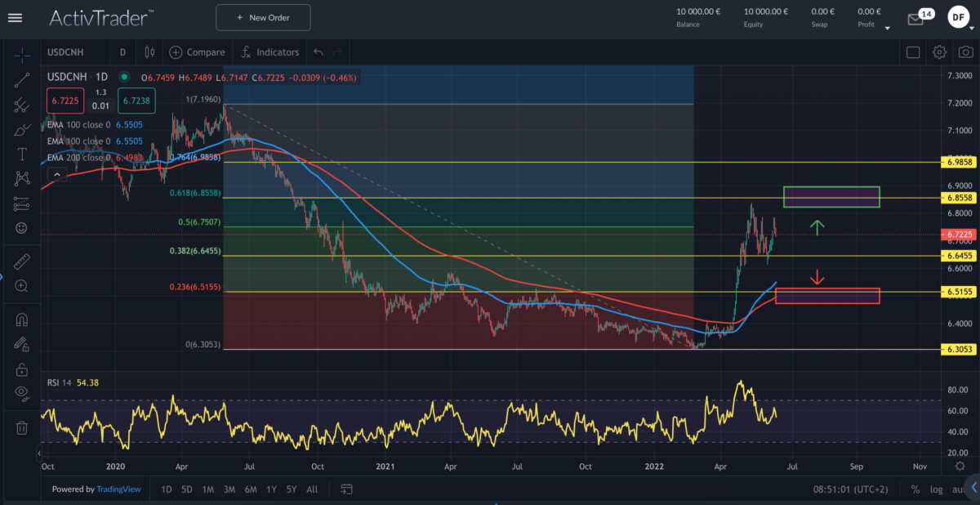Select the trend line drawing tool
The width and height of the screenshot is (980, 505).
[22, 79]
